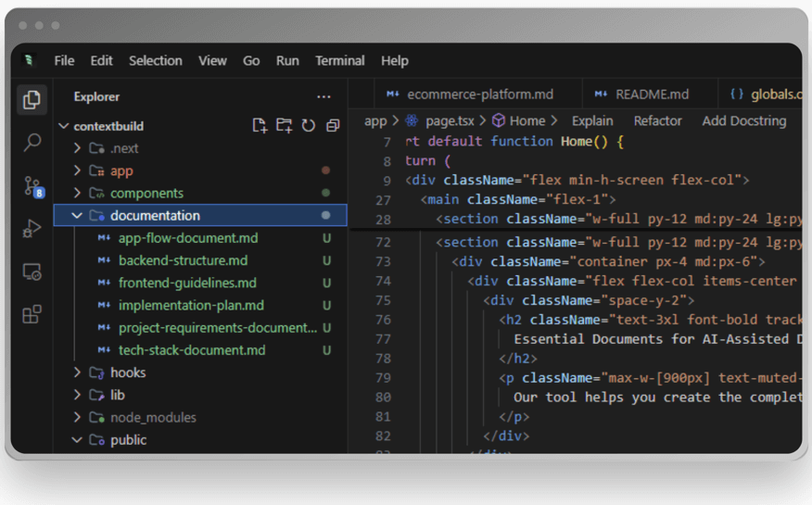The width and height of the screenshot is (812, 505).
Task: Open the File menu
Action: coord(64,60)
